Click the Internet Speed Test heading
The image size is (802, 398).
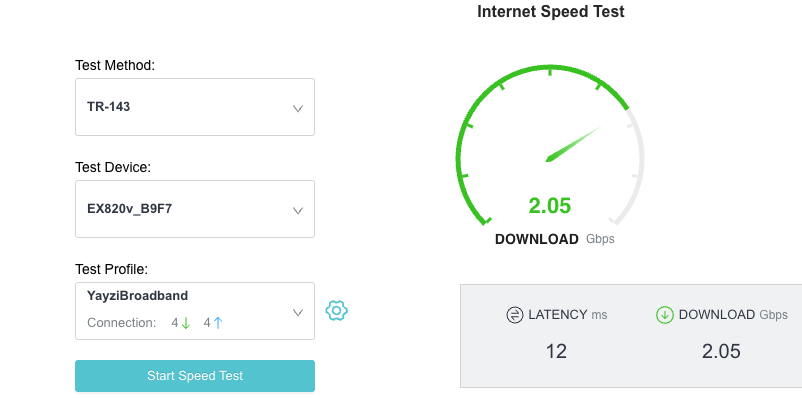coord(551,11)
